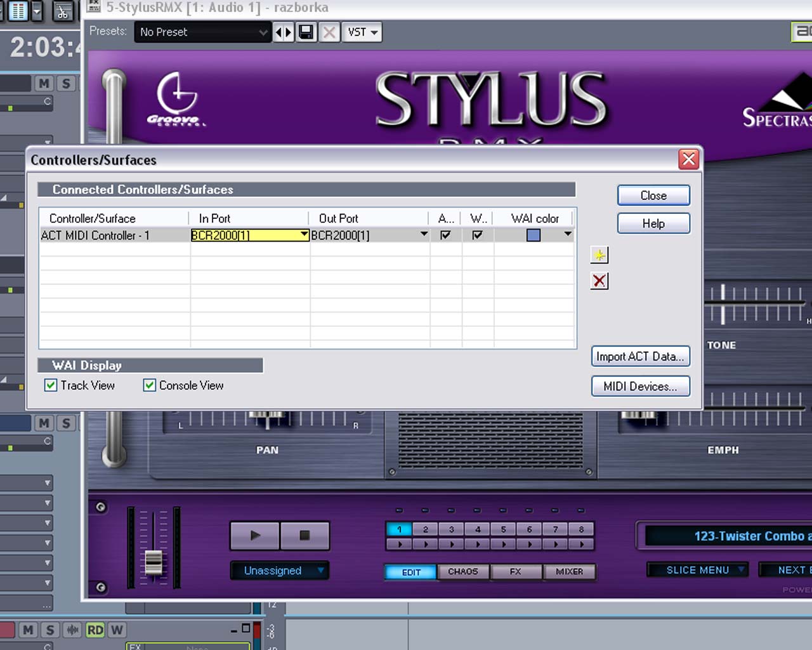Click the play arrow beneath part 1

tap(400, 544)
